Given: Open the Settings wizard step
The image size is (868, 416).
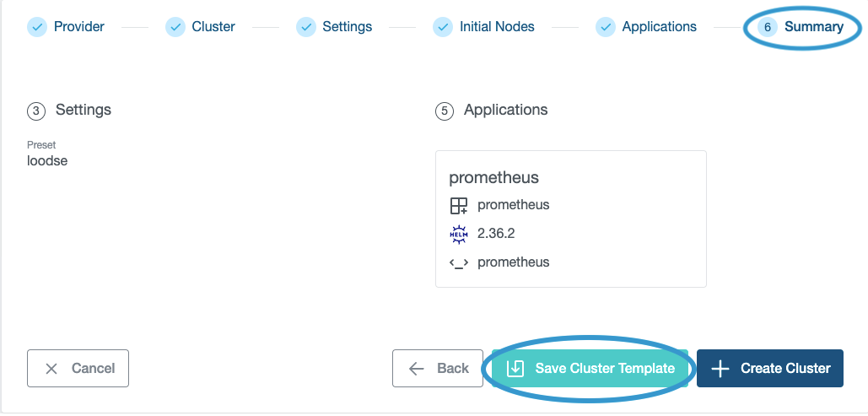Looking at the screenshot, I should 347,27.
